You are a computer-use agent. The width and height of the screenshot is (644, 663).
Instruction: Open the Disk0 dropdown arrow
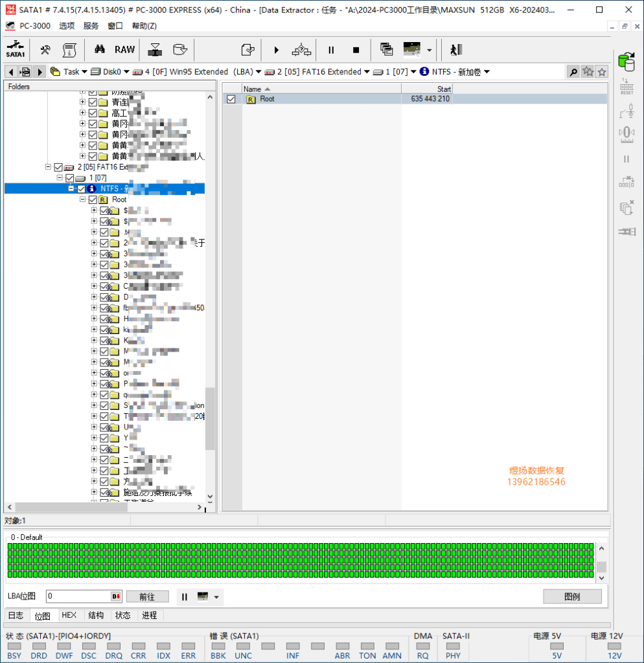[x=126, y=72]
